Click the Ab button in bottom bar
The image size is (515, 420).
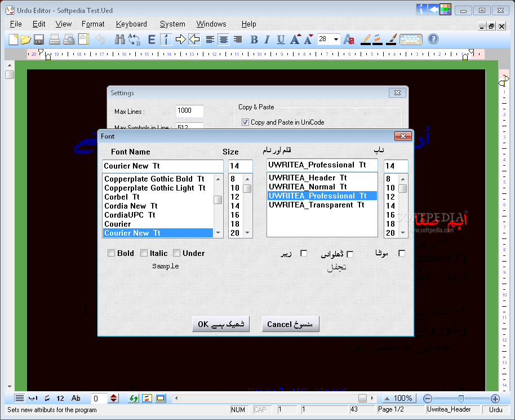(x=76, y=399)
